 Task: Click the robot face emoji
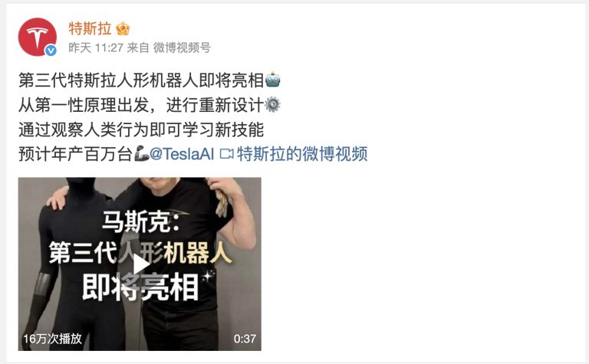point(272,80)
